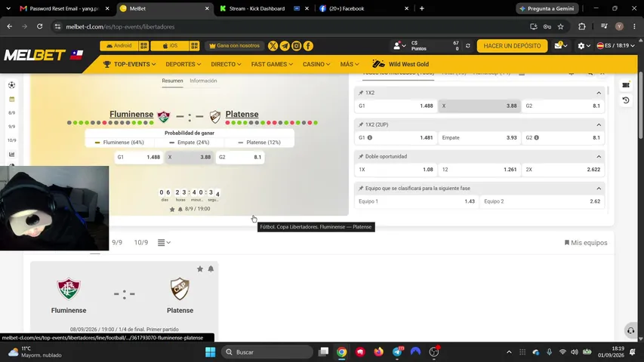The height and width of the screenshot is (362, 644).
Task: Open the TOP-EVENTS menu
Action: point(129,64)
